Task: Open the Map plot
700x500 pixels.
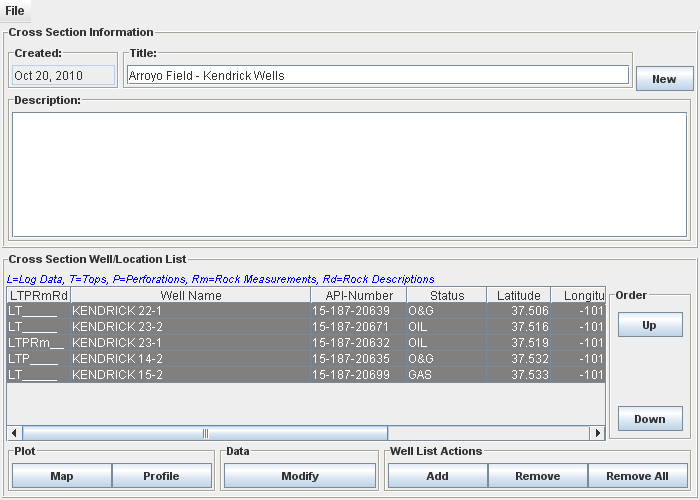Action: [x=62, y=476]
